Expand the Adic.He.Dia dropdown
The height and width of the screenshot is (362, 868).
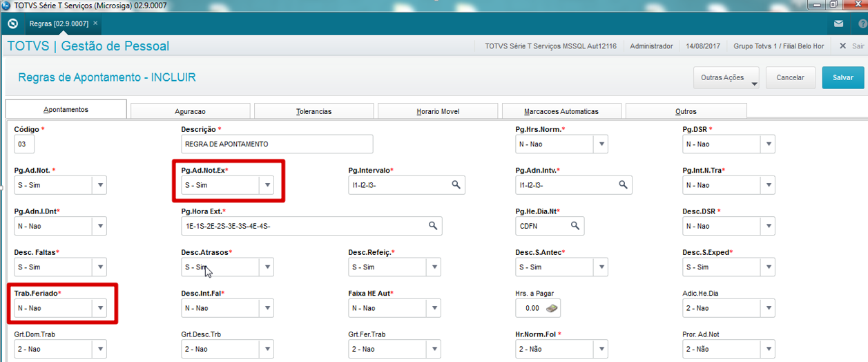pyautogui.click(x=769, y=308)
